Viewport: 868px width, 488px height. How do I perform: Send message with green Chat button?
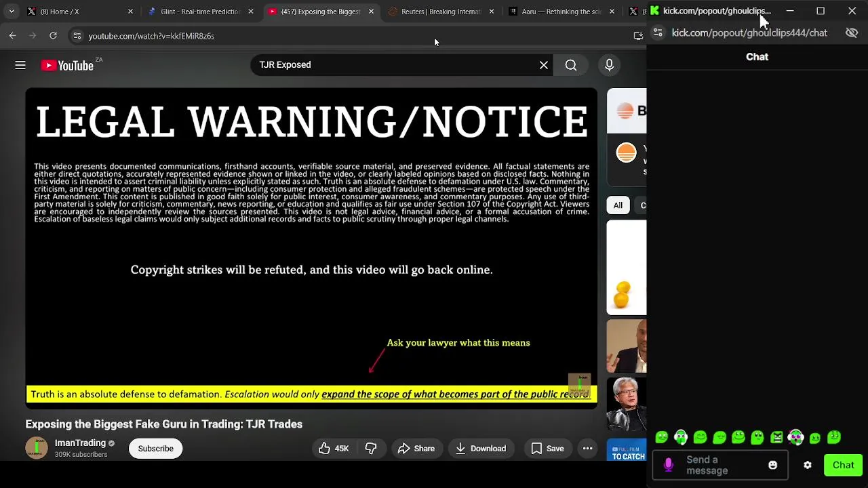843,465
